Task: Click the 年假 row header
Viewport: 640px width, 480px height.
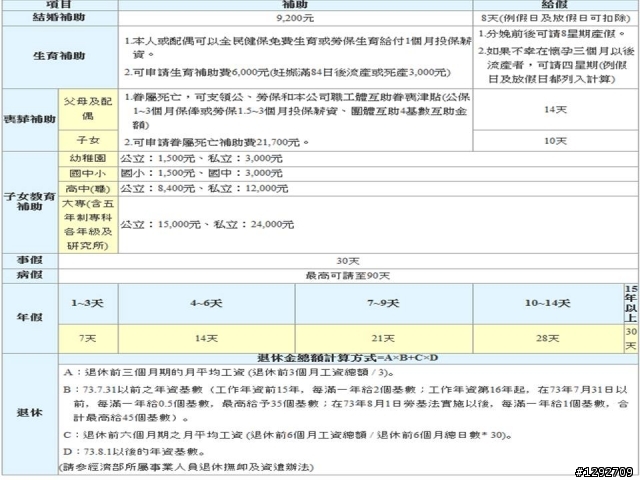Action: pyautogui.click(x=30, y=318)
